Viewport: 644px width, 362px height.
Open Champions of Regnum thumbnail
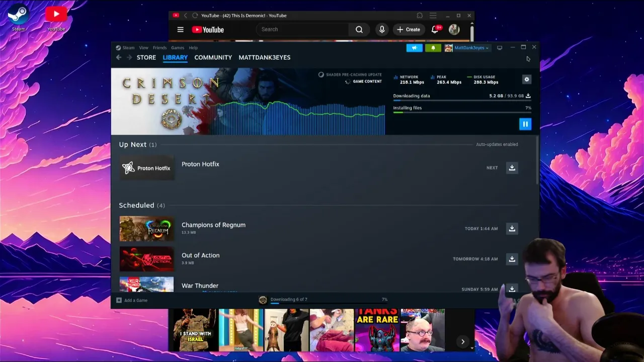tap(146, 229)
